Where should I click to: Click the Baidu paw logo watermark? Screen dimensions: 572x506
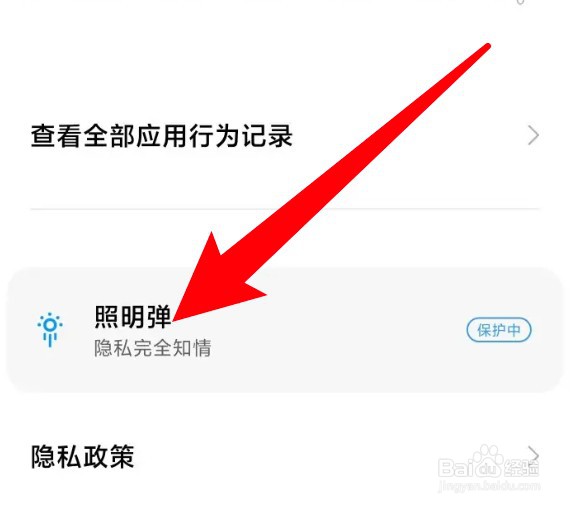pyautogui.click(x=488, y=460)
